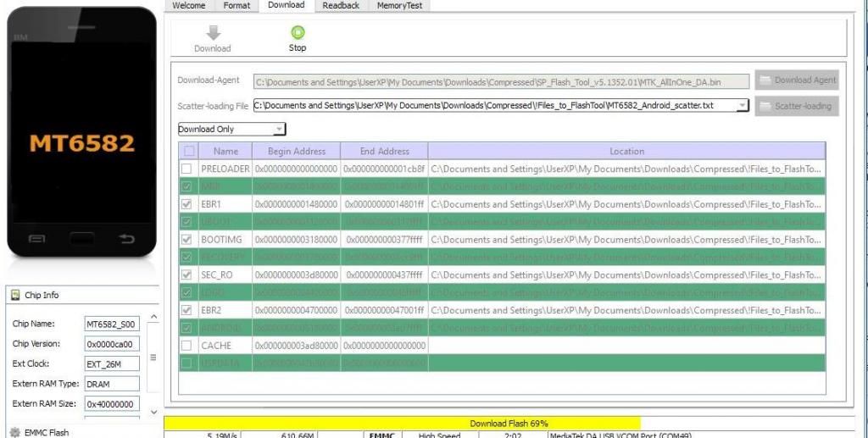Viewport: 868px width, 438px height.
Task: Click the Download arrow icon
Action: pyautogui.click(x=213, y=32)
